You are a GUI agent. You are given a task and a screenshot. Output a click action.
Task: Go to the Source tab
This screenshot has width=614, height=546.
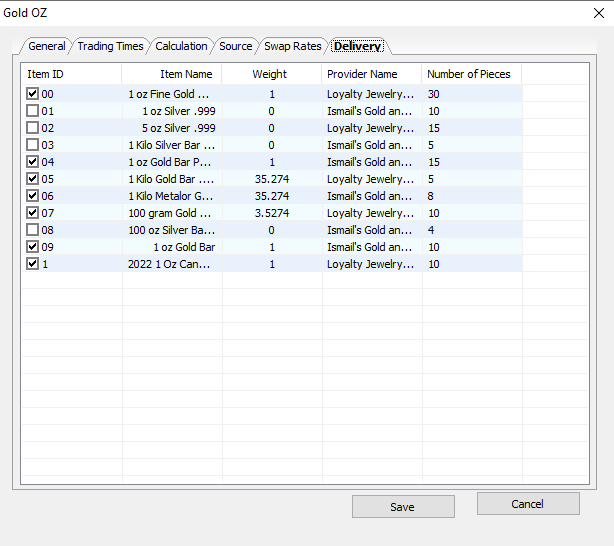tap(236, 46)
